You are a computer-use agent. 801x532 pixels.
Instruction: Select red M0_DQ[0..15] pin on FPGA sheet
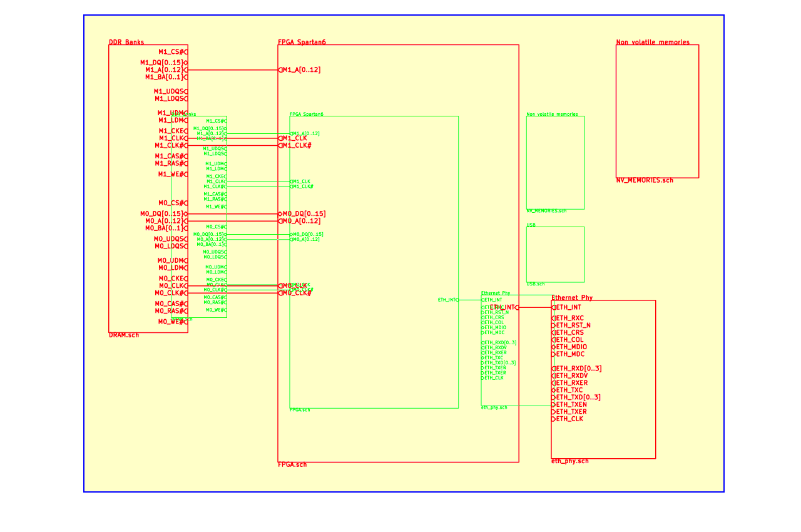(x=304, y=214)
